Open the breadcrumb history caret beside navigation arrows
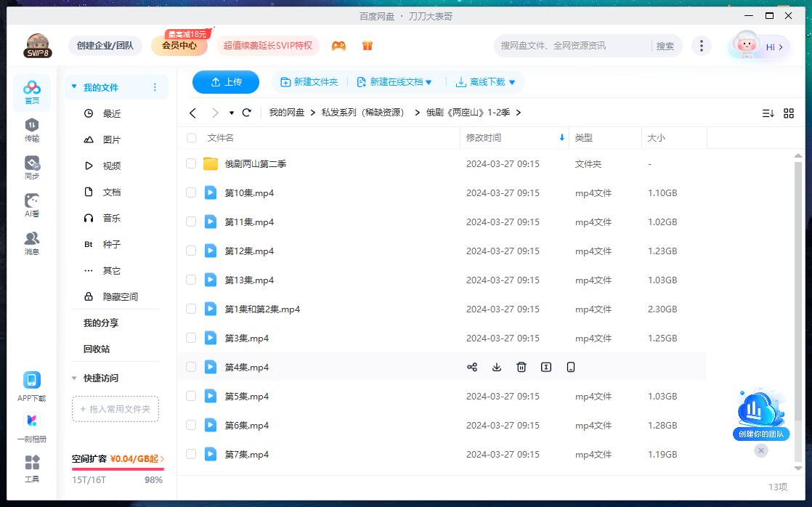This screenshot has width=812, height=507. (233, 113)
